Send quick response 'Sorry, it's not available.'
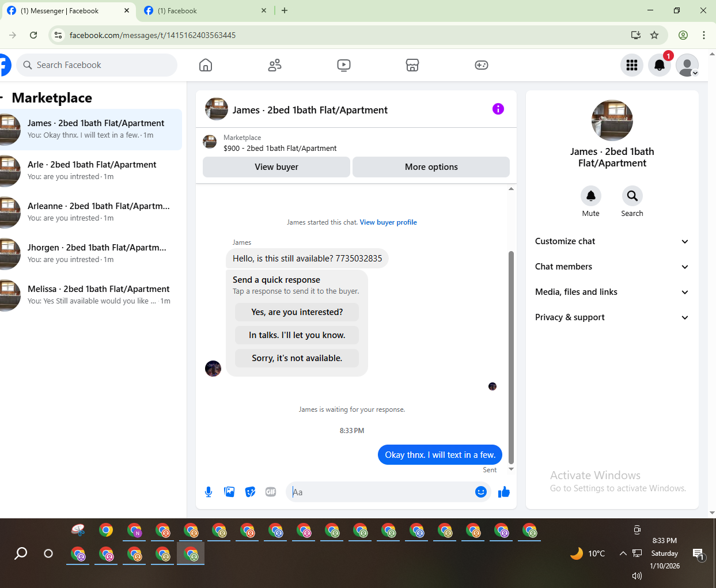 (x=297, y=358)
